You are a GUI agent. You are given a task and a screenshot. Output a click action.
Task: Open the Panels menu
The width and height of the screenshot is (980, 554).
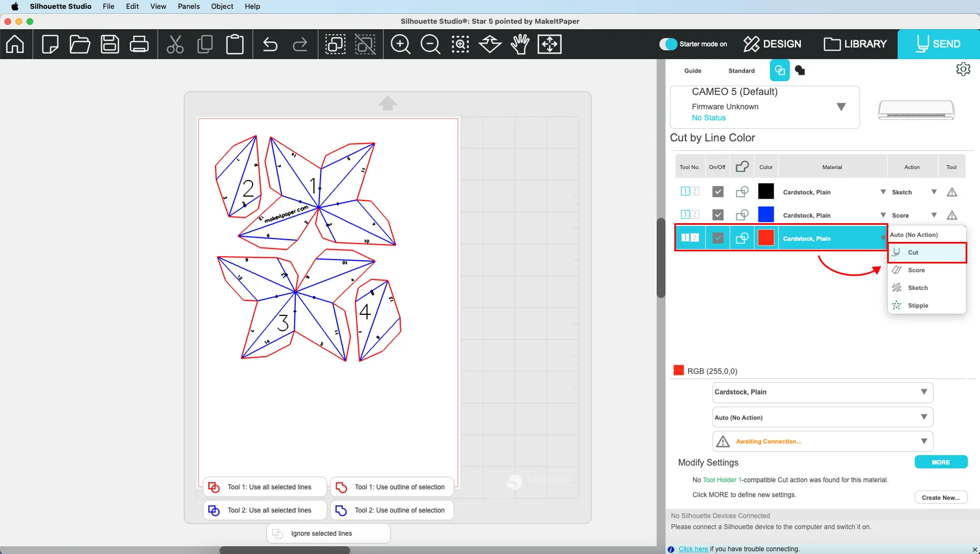tap(188, 6)
